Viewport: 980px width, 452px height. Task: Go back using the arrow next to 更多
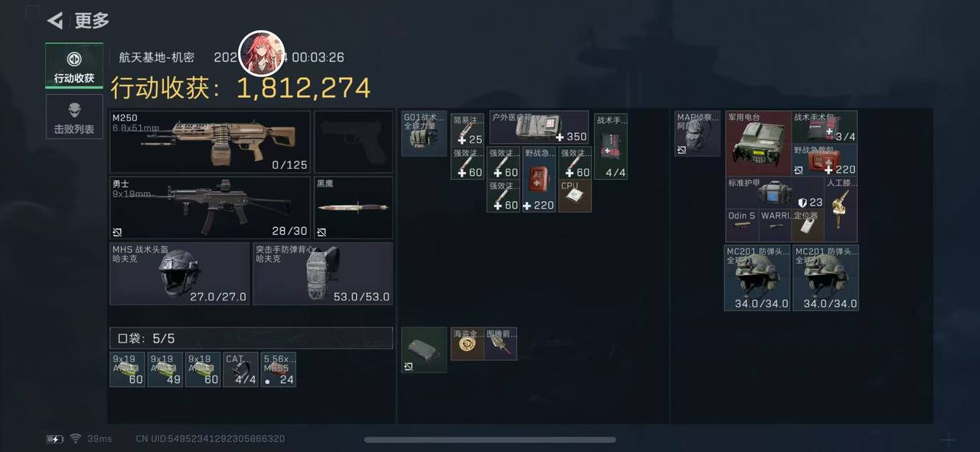pos(54,21)
